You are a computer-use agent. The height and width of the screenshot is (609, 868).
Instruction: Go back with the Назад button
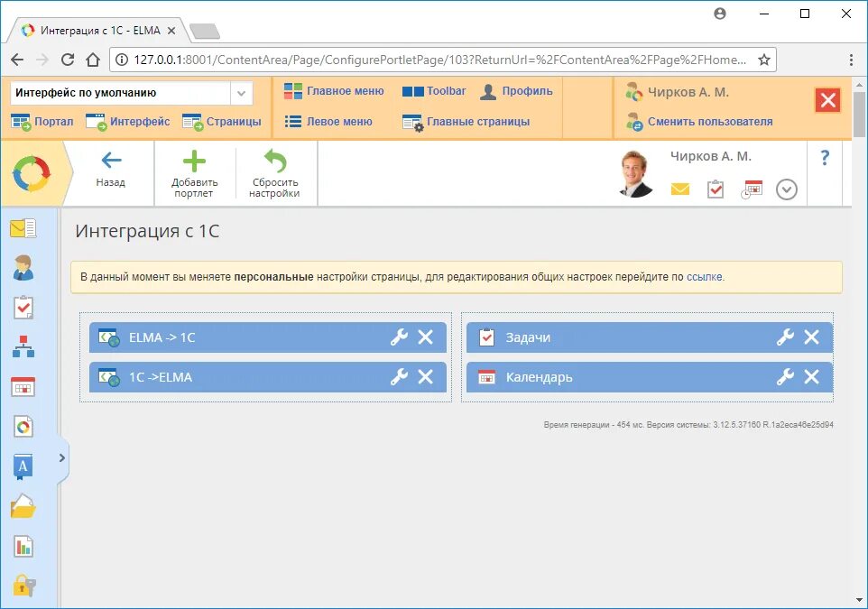click(111, 170)
